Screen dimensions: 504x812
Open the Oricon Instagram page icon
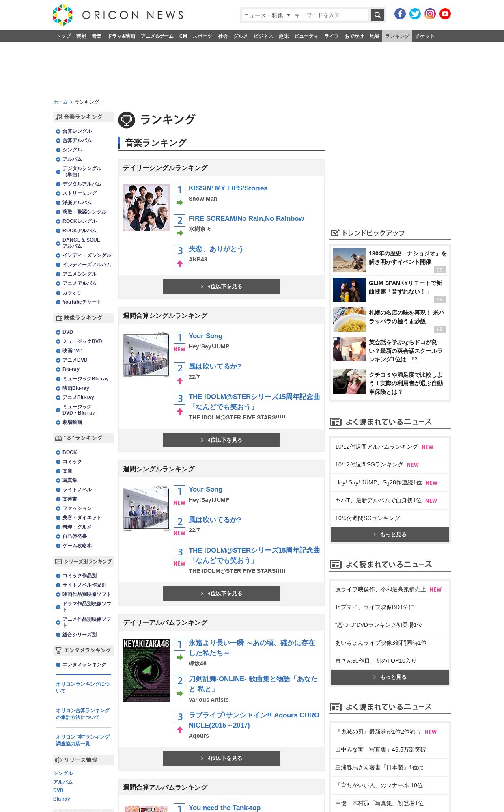click(430, 14)
